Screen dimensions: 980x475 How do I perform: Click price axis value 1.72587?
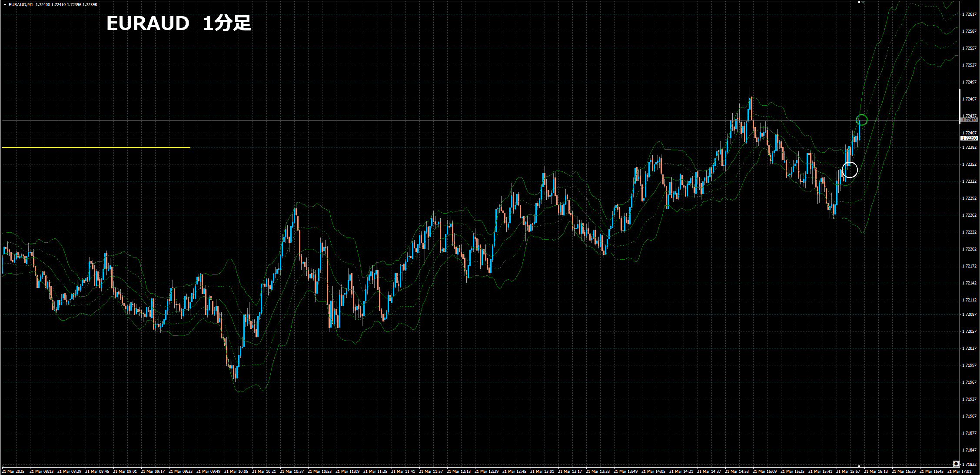pyautogui.click(x=969, y=31)
